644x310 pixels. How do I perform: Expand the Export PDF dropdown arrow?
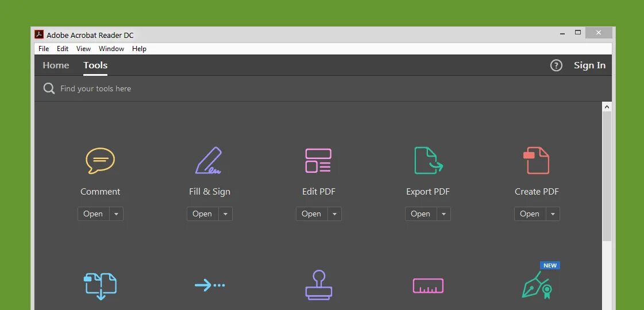tap(444, 214)
